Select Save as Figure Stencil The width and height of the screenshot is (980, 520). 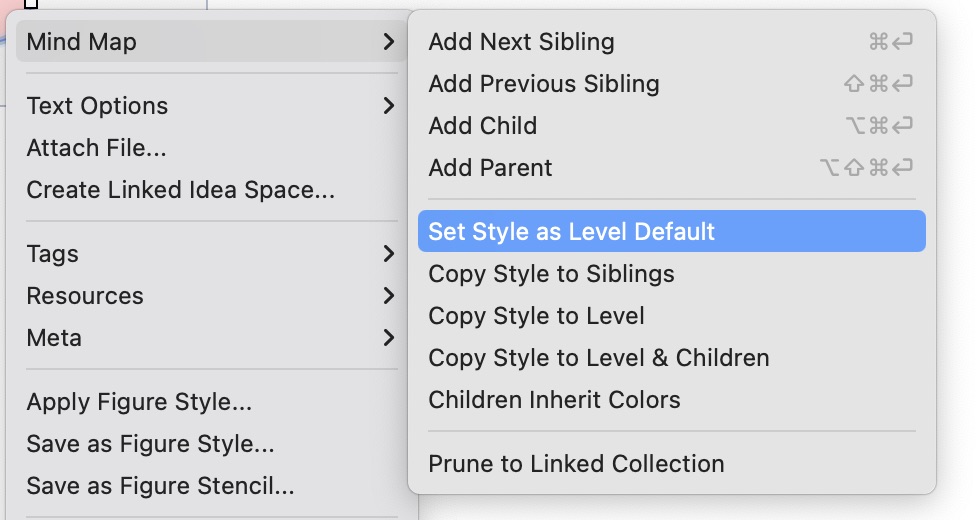[160, 486]
